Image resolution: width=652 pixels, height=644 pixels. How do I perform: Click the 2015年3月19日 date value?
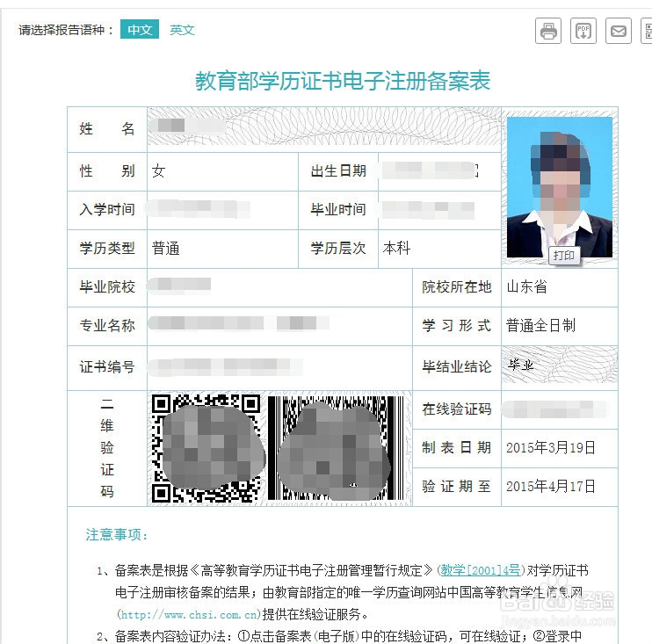pyautogui.click(x=551, y=448)
